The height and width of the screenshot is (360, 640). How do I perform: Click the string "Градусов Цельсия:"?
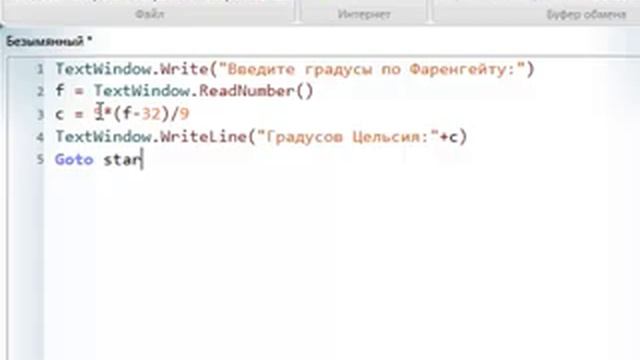coord(348,137)
